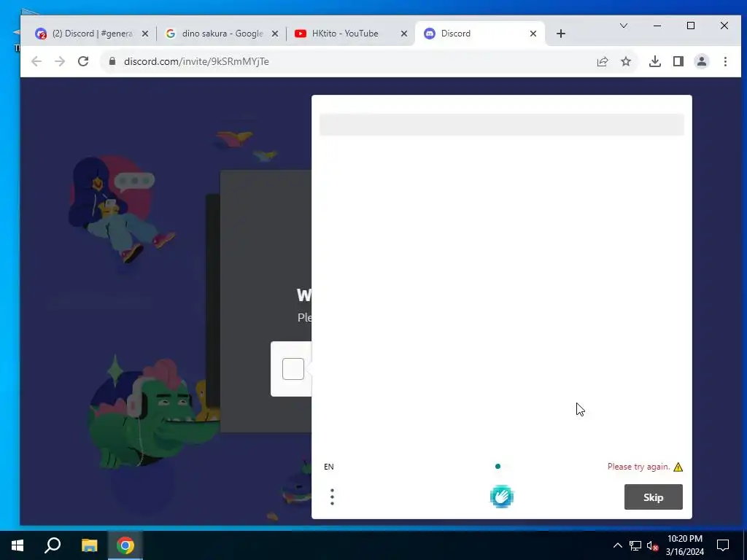The image size is (747, 560).
Task: Open Chrome downloads
Action: pyautogui.click(x=655, y=61)
